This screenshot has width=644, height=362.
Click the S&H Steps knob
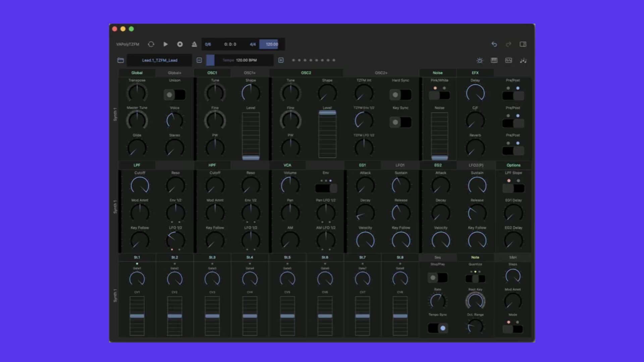513,276
